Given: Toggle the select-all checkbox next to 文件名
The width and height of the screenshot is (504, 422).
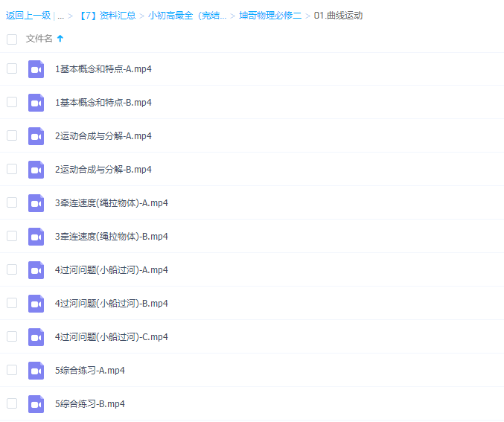Looking at the screenshot, I should (12, 39).
